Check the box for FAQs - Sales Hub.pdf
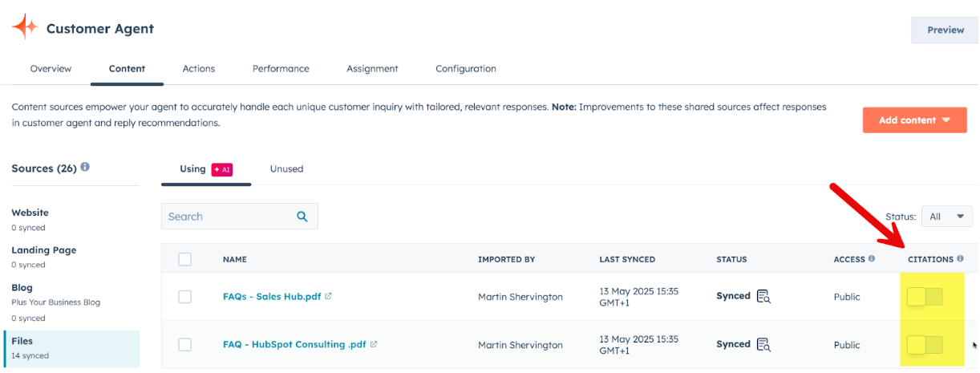 coord(185,297)
